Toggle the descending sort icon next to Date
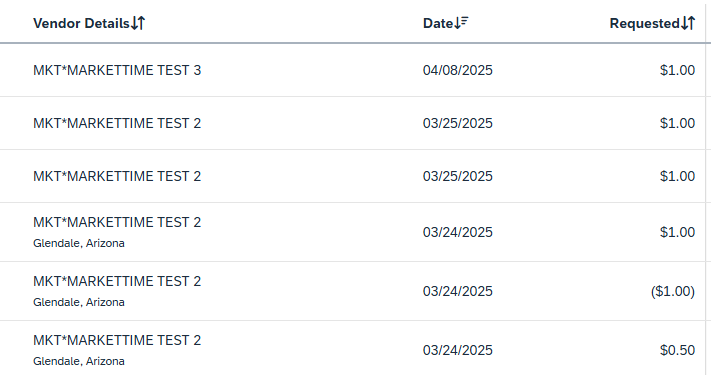The image size is (711, 375). click(461, 23)
